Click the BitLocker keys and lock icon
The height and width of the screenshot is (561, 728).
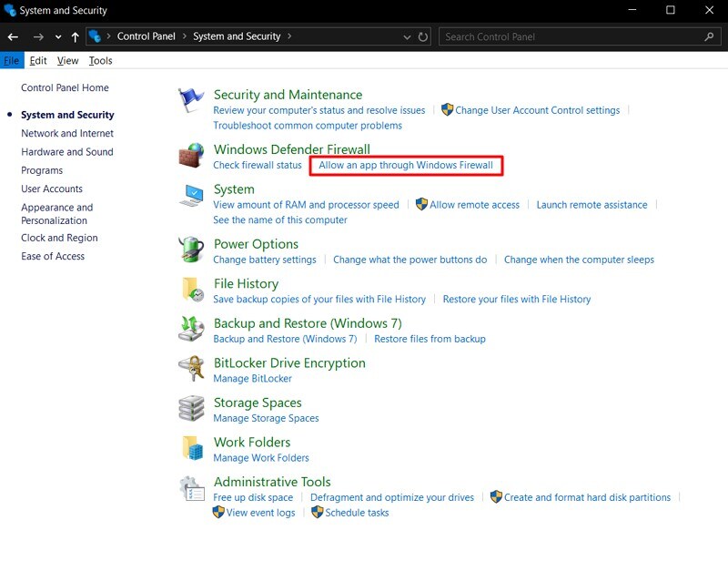pos(192,368)
